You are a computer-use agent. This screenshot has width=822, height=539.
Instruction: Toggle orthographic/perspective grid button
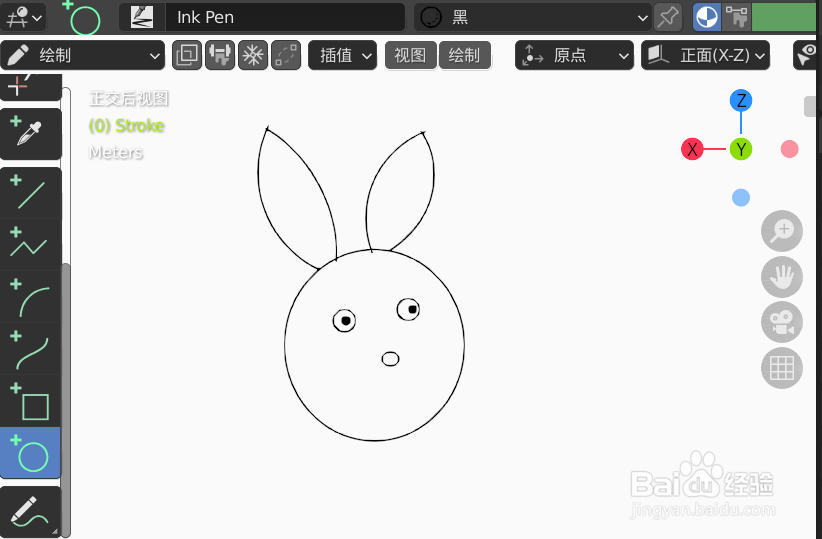tap(782, 368)
